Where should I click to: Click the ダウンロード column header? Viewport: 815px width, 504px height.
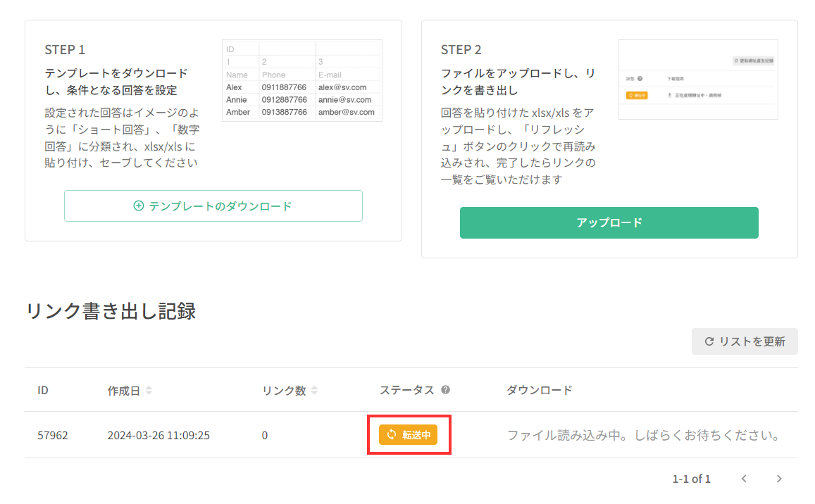(x=539, y=390)
